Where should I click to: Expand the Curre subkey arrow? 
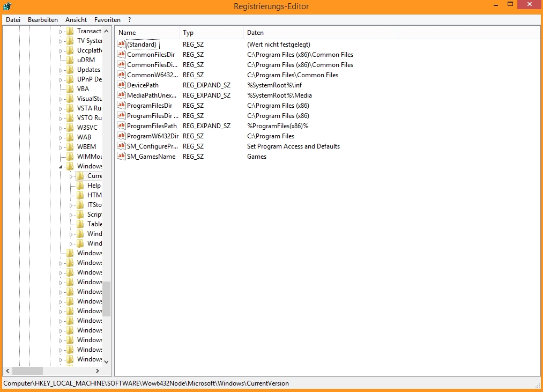(x=71, y=176)
